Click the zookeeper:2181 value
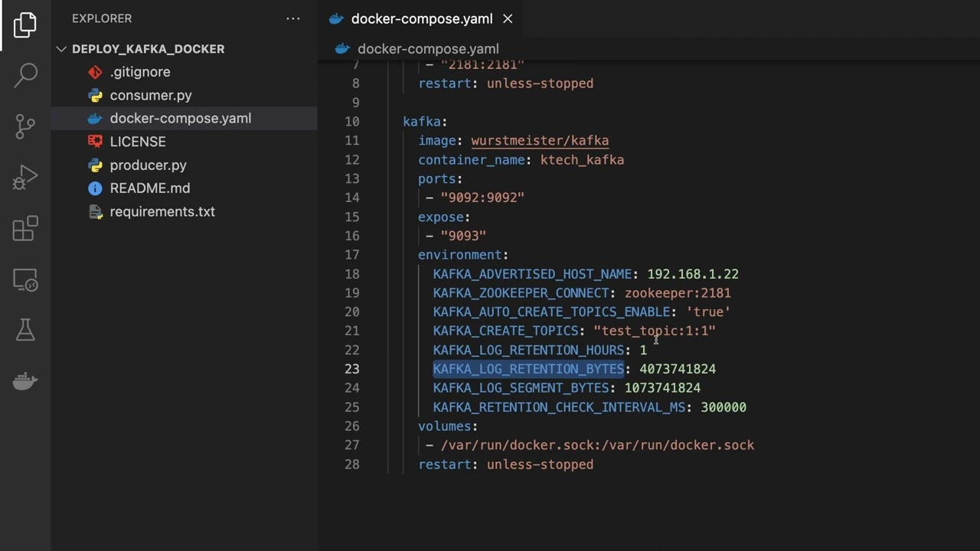 click(678, 293)
